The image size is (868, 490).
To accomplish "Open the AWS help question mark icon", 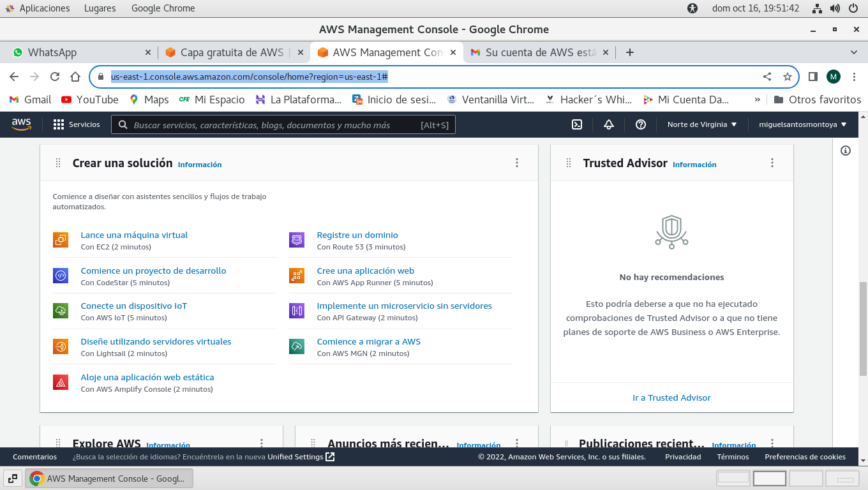I will [x=641, y=124].
